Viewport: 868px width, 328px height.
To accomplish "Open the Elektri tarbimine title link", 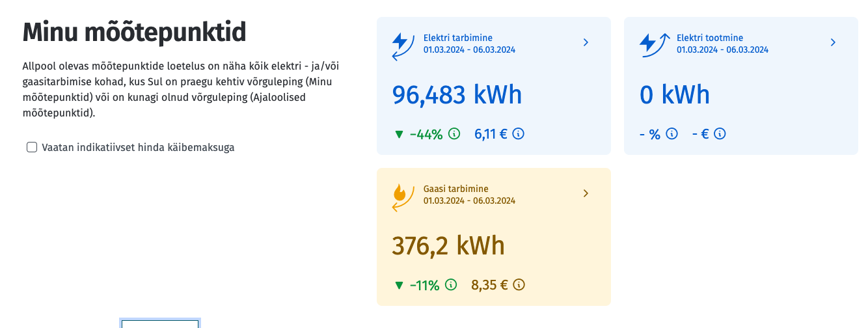I will (458, 38).
